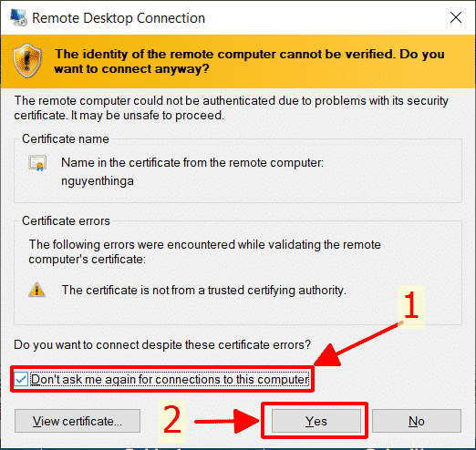This screenshot has height=450, width=476.
Task: Click the Certificate errors group label
Action: (66, 220)
